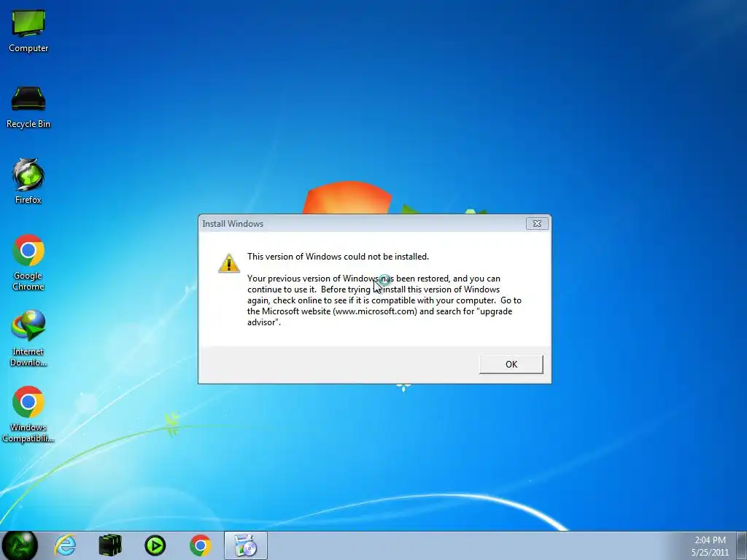
Task: Click the "(www.microsoft.com)" text in the dialog
Action: click(375, 311)
